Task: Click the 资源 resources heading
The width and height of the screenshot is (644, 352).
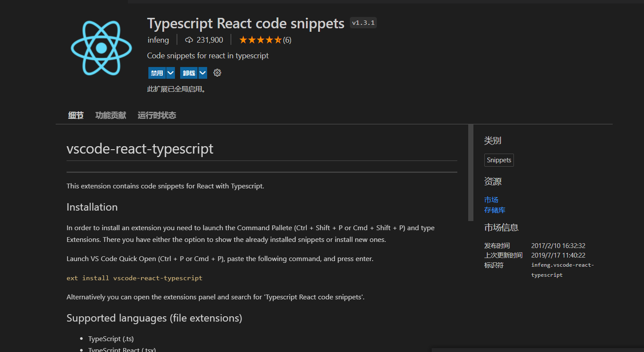Action: [493, 181]
